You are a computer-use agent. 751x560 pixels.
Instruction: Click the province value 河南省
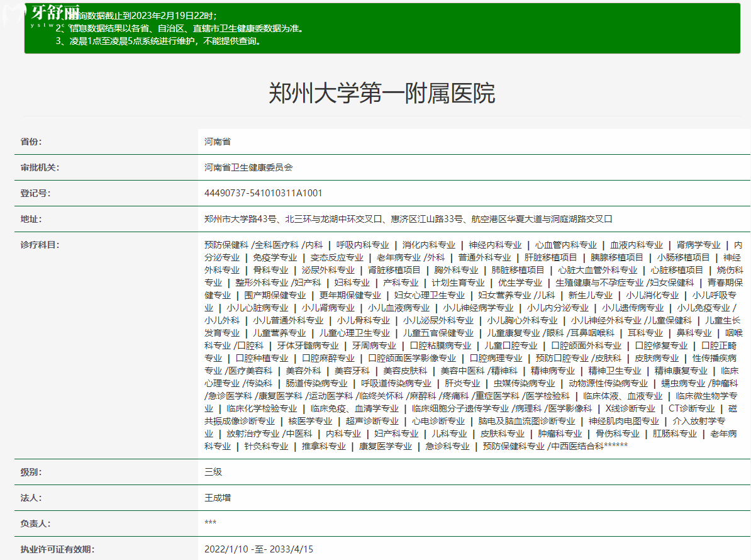coord(218,142)
